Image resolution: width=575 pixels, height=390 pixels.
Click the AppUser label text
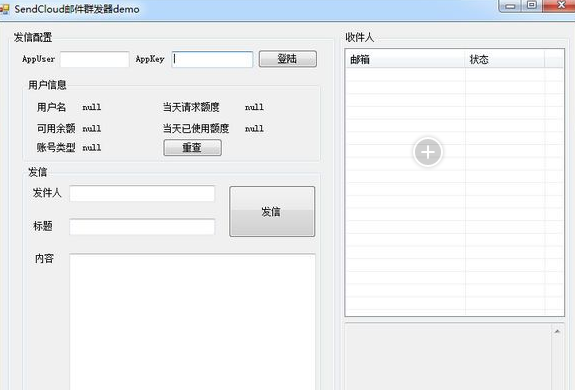[39, 59]
